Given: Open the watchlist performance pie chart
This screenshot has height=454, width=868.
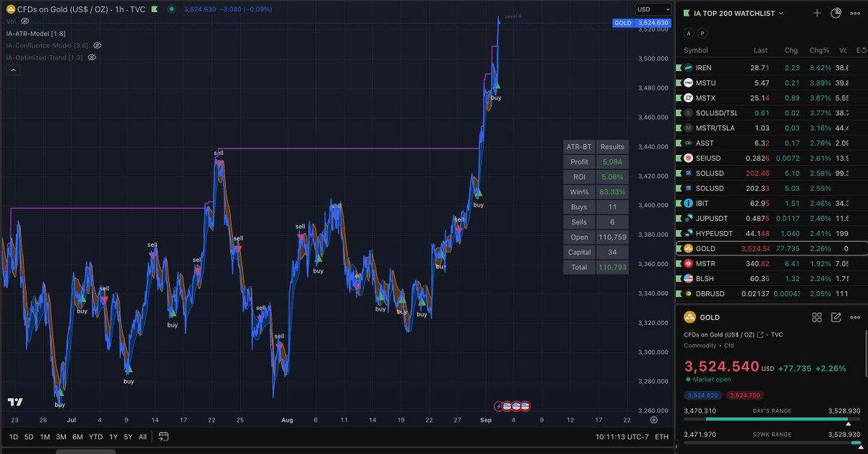Looking at the screenshot, I should click(835, 13).
